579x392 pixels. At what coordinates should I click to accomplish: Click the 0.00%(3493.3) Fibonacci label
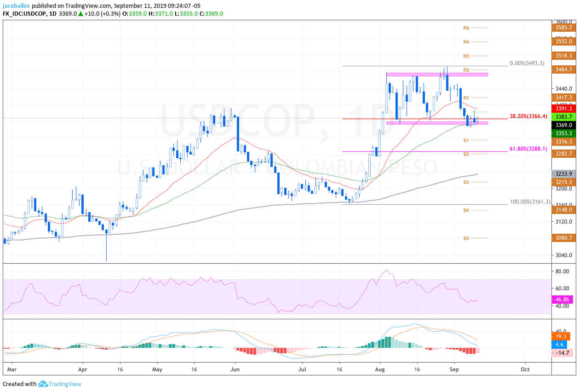click(527, 63)
